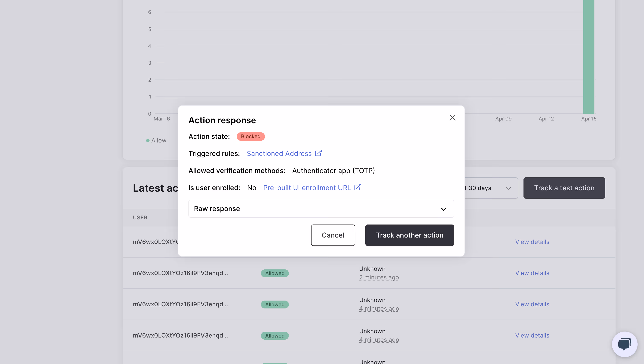Viewport: 644px width, 364px height.
Task: Click the Cancel button
Action: pyautogui.click(x=333, y=235)
